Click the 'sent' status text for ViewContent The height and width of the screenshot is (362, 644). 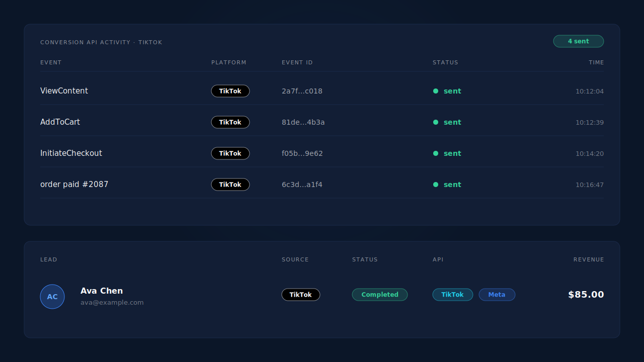[x=452, y=91]
